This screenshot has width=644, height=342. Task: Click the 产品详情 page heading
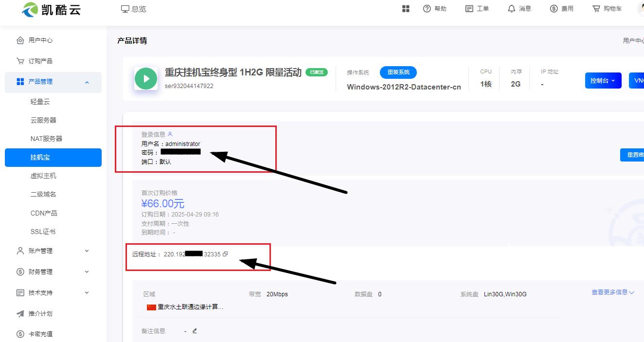(x=132, y=41)
